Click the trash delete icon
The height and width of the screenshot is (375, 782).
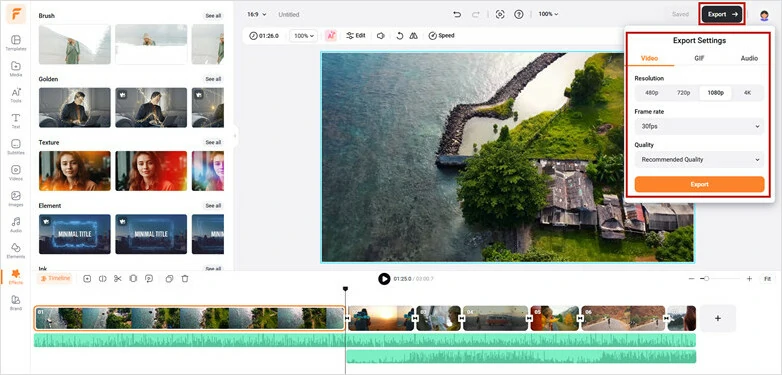click(185, 279)
